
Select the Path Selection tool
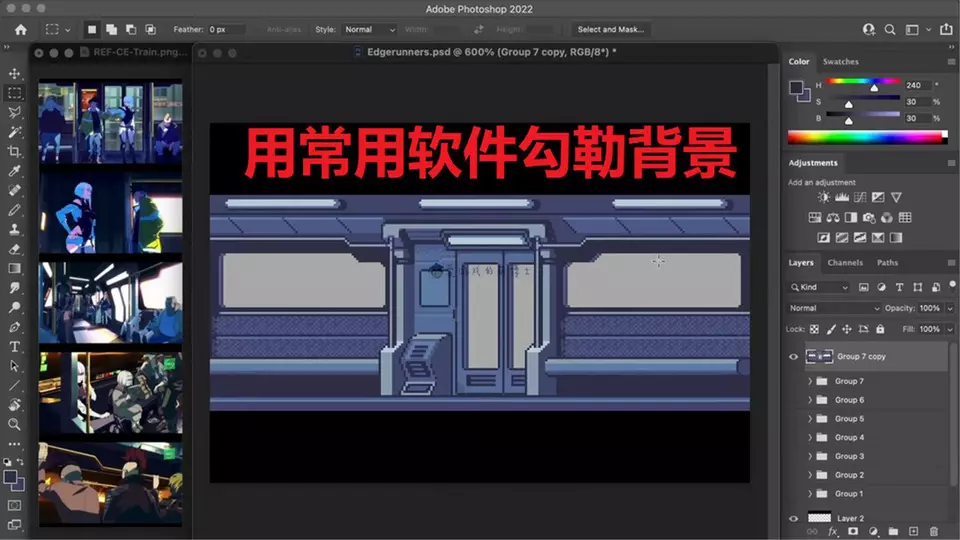pos(14,366)
